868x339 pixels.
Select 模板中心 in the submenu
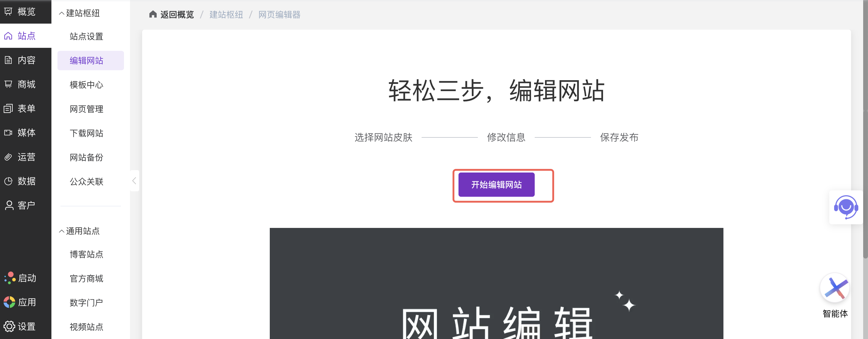[86, 85]
